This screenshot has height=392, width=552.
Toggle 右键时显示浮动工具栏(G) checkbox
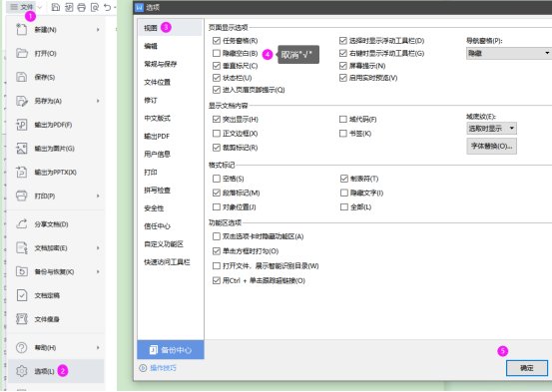[x=343, y=54]
